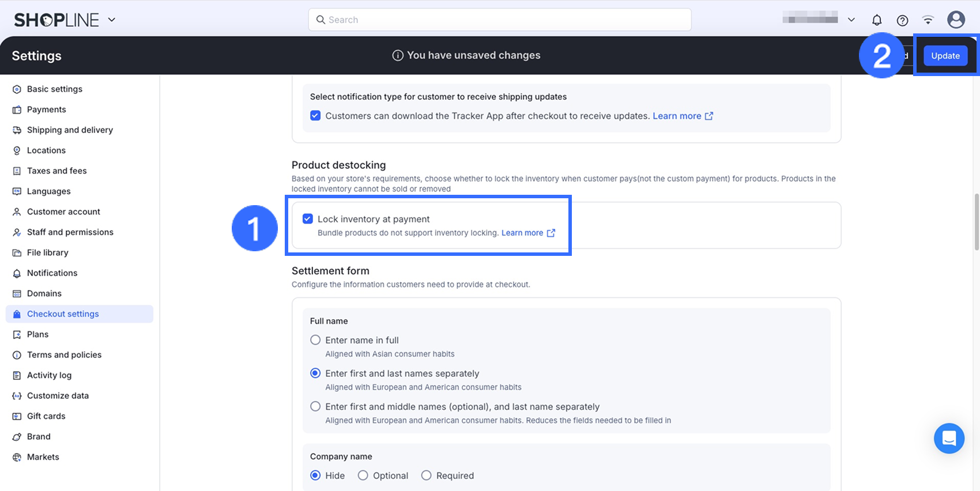Select Enter name in full option
The height and width of the screenshot is (491, 980).
[315, 340]
